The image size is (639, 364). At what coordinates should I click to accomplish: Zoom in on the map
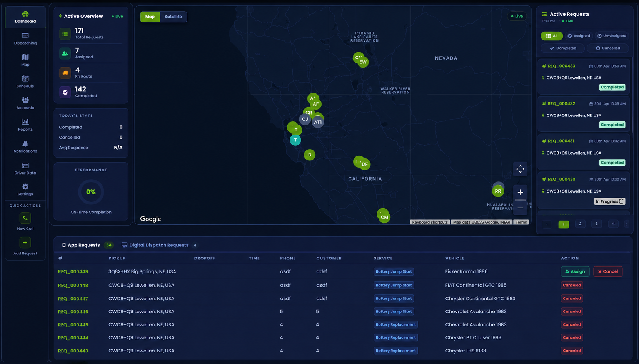[520, 192]
